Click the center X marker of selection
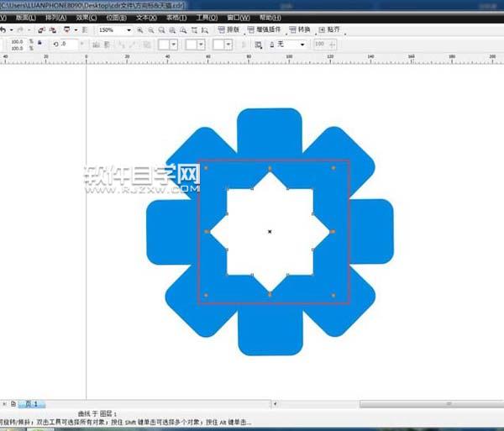 point(270,231)
